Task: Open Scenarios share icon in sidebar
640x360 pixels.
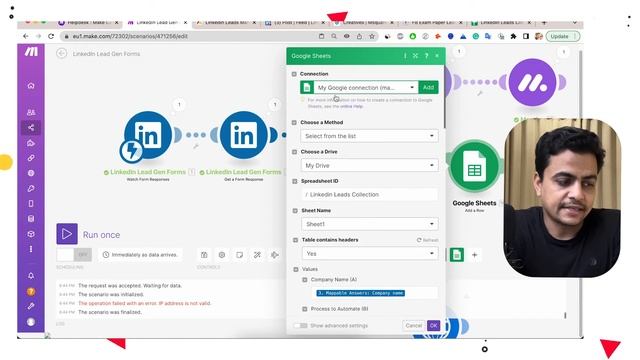Action: (31, 128)
